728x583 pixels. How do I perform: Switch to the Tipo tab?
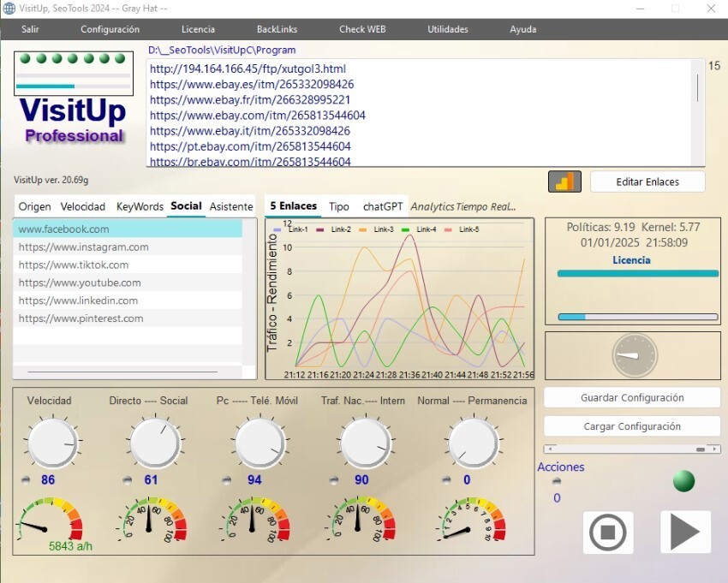[x=339, y=206]
